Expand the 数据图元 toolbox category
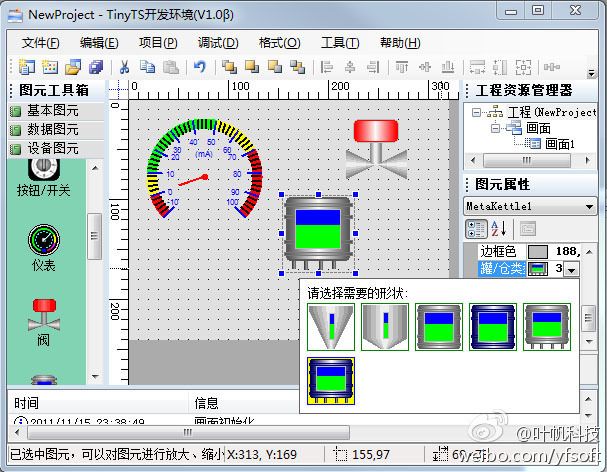The width and height of the screenshot is (607, 472). tap(56, 129)
